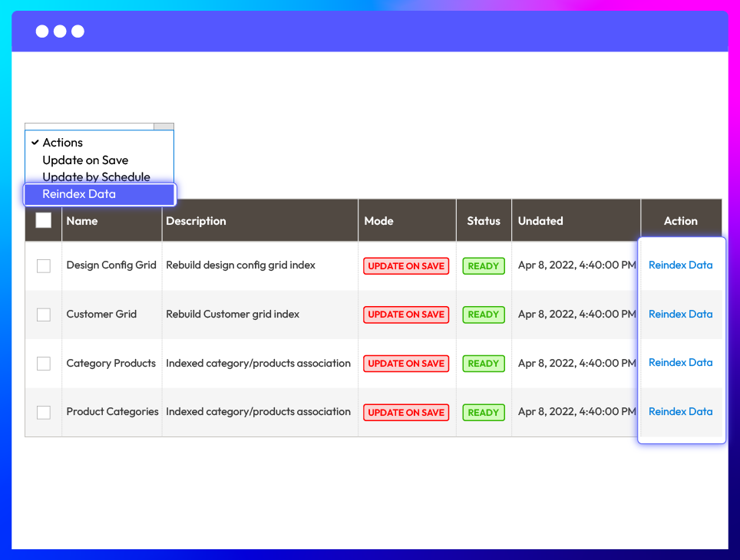This screenshot has height=560, width=740.
Task: Click Reindex Data link for Category Products
Action: click(x=680, y=363)
